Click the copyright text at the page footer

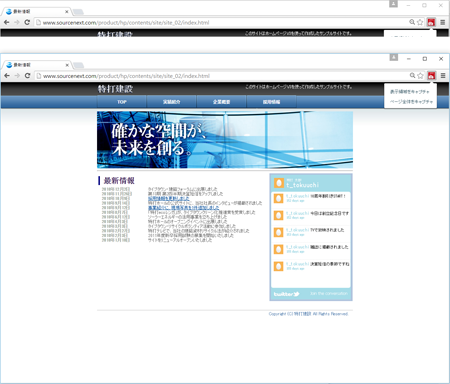308,314
